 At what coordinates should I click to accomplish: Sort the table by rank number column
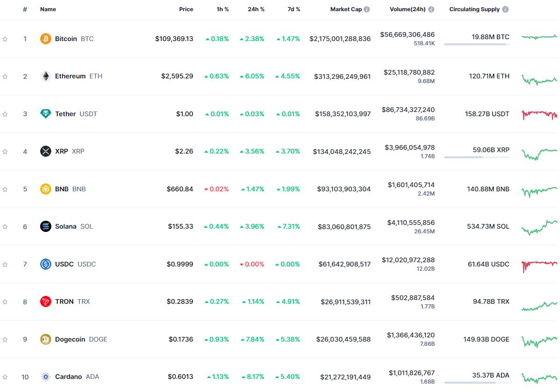pyautogui.click(x=25, y=9)
